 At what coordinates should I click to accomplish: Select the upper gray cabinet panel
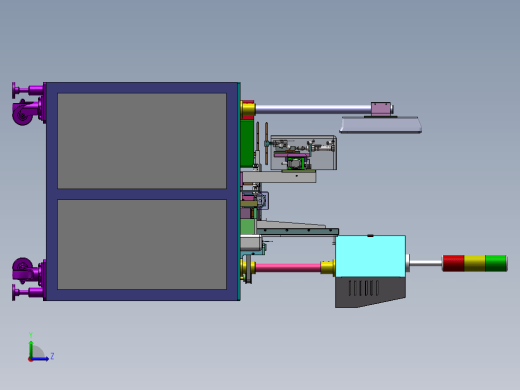coord(142,141)
